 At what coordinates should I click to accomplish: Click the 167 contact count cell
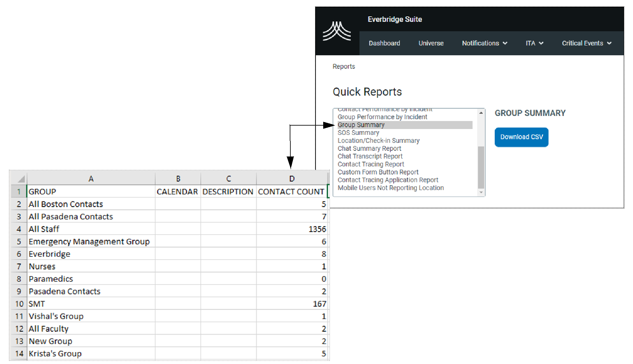[292, 304]
